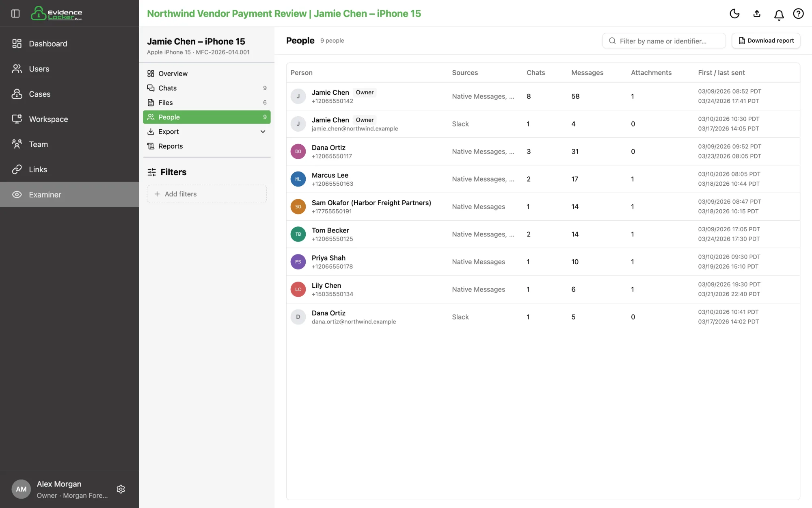Click the AM user avatar
Screen dimensions: 812x508
[21, 489]
